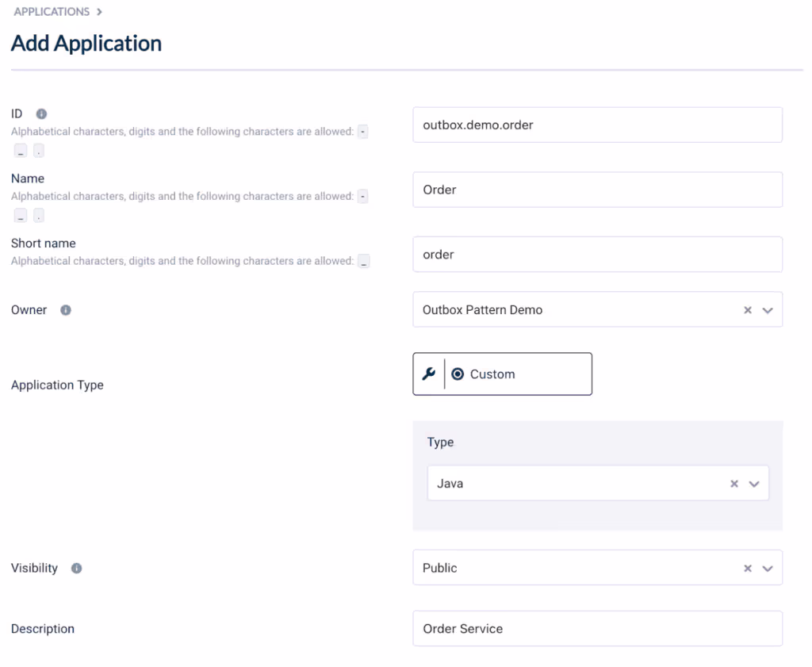812x667 pixels.
Task: Clear the Public Visibility selection
Action: [x=748, y=568]
